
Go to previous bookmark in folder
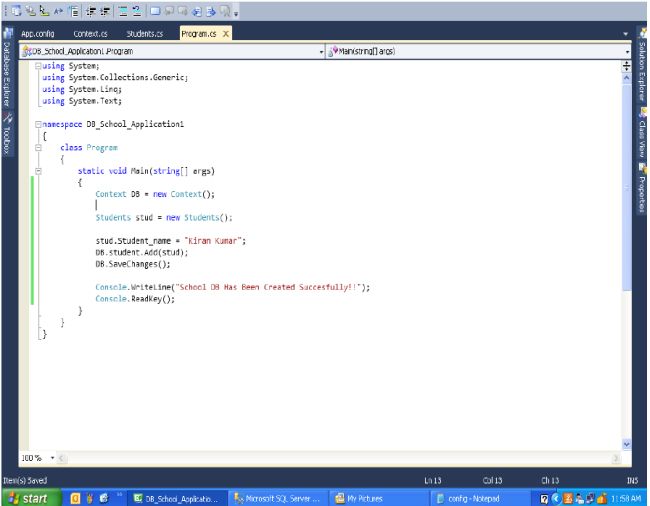[x=197, y=11]
